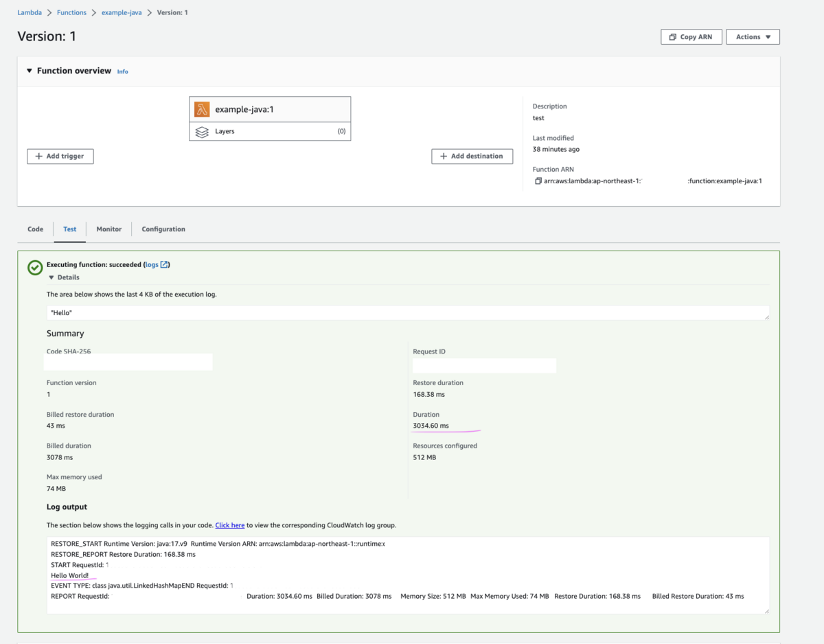The width and height of the screenshot is (824, 644).
Task: Click the Layers row in function diagram
Action: 270,132
